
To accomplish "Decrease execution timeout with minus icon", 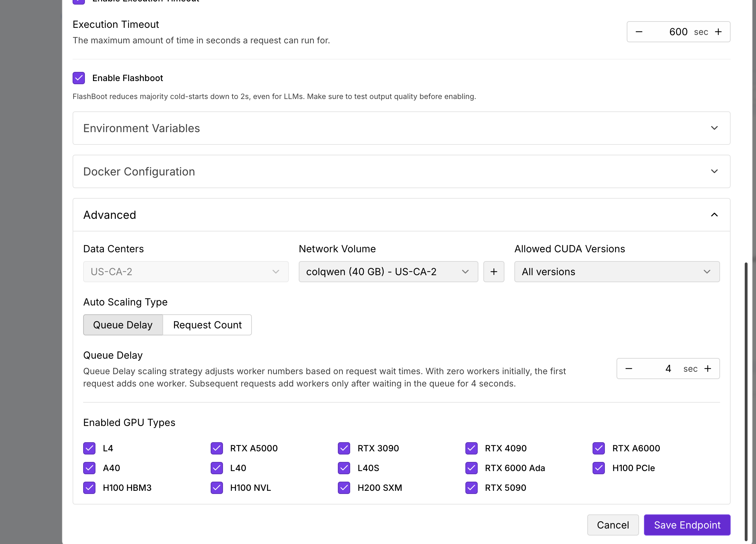I will pyautogui.click(x=639, y=32).
